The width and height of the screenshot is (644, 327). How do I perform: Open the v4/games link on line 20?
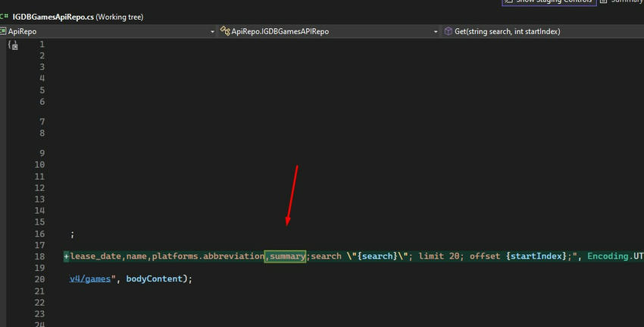[90, 278]
